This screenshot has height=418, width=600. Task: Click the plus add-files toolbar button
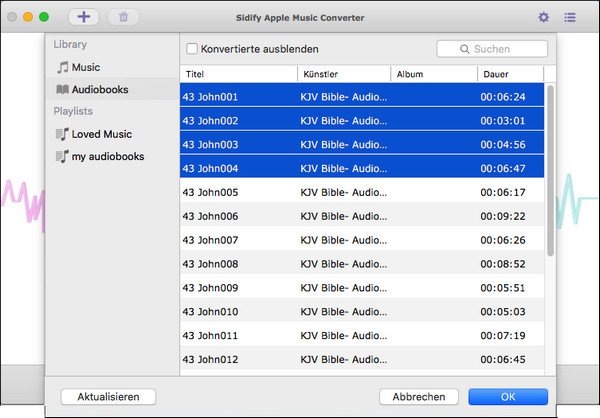84,17
